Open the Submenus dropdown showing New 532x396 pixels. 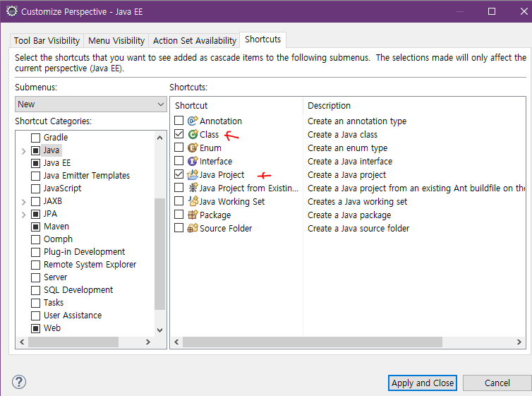pos(90,104)
